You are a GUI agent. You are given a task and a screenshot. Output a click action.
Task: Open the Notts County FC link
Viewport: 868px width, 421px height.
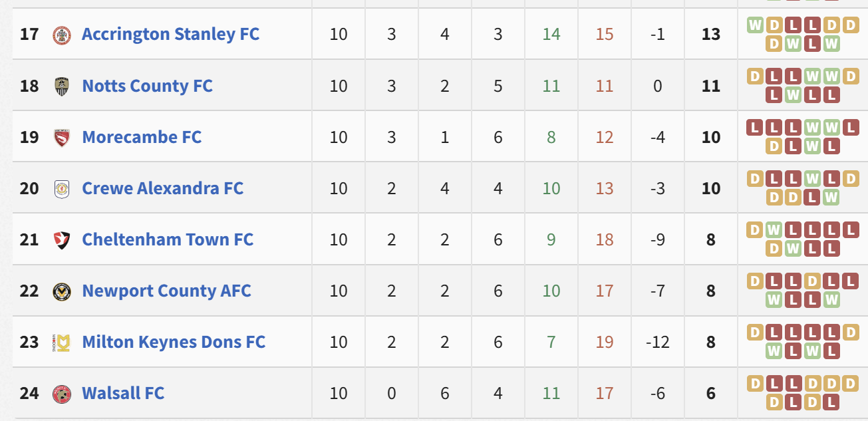[x=147, y=86]
